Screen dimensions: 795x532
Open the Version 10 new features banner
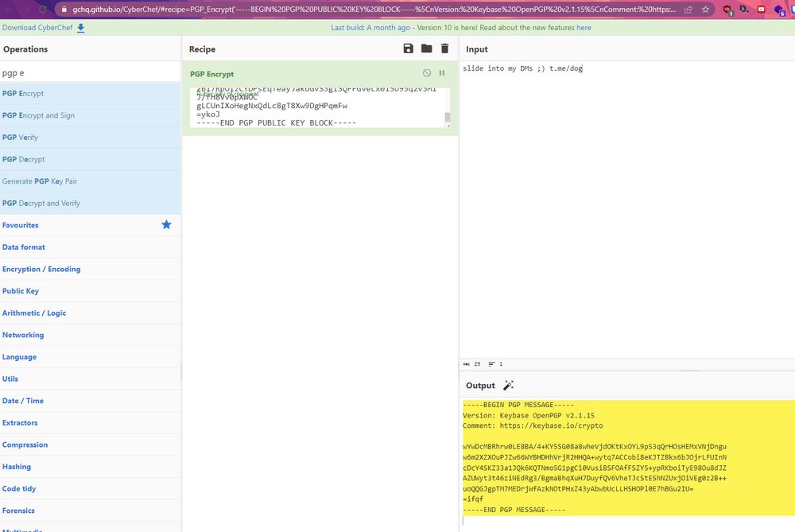(461, 28)
